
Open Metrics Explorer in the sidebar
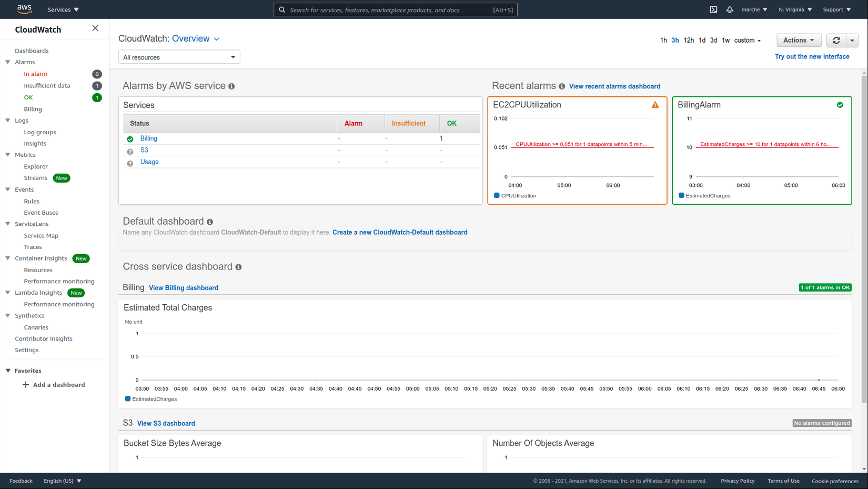click(36, 166)
